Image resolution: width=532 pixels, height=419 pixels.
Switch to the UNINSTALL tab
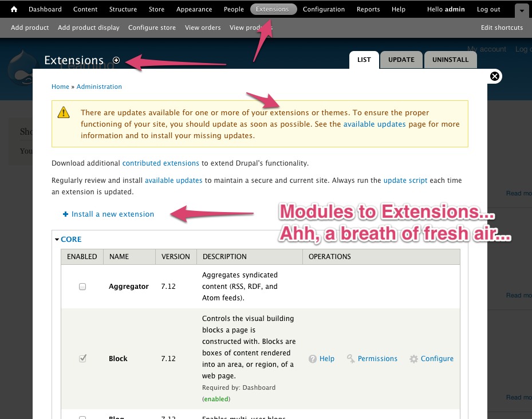point(450,60)
